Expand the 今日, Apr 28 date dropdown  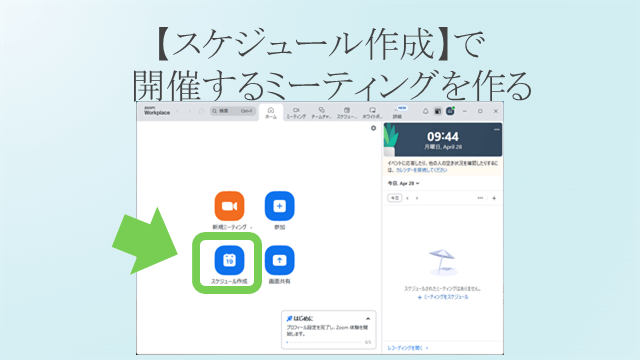click(403, 183)
